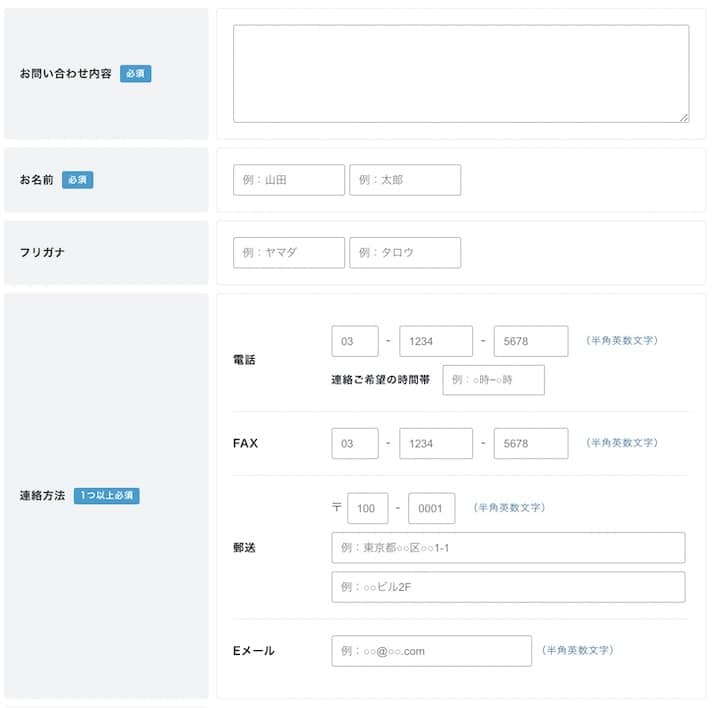Click the resize handle of the inquiry textarea
Viewport: 720px width, 708px height.
coord(684,117)
